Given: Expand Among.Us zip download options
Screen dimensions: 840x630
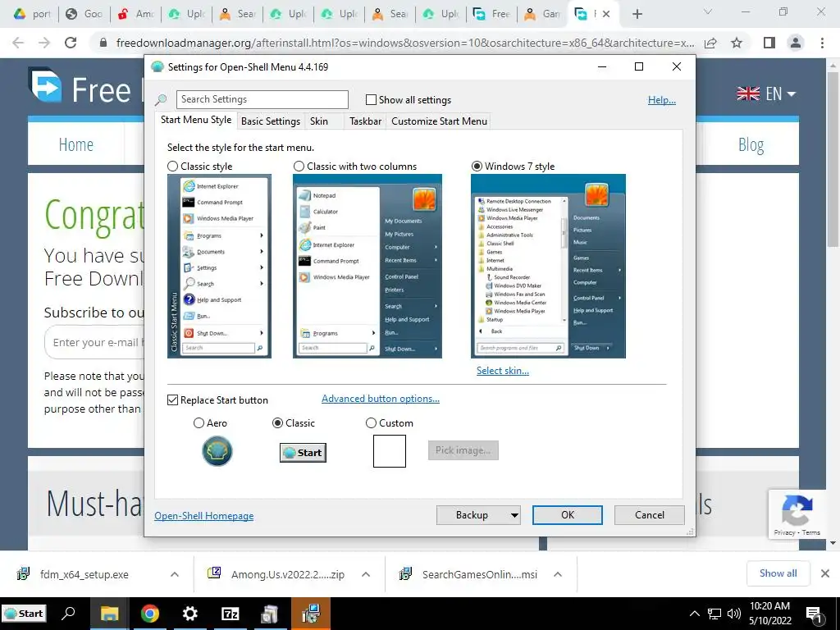Looking at the screenshot, I should coord(366,574).
